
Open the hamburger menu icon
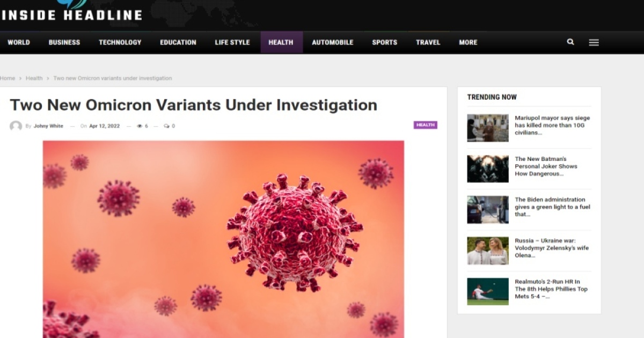click(594, 42)
